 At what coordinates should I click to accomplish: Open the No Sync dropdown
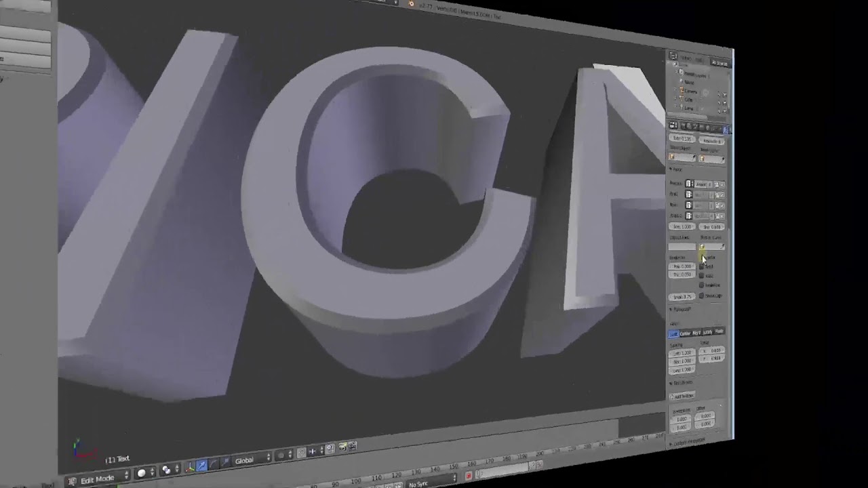pyautogui.click(x=431, y=481)
